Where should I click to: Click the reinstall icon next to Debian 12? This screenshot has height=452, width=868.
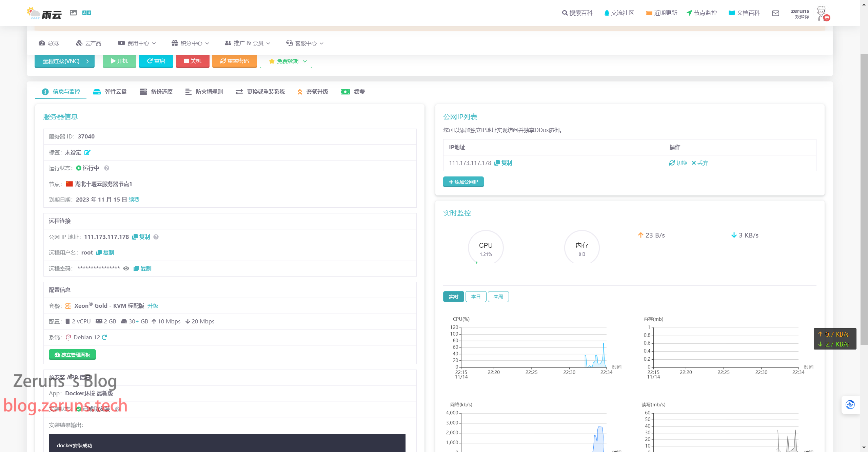point(104,337)
